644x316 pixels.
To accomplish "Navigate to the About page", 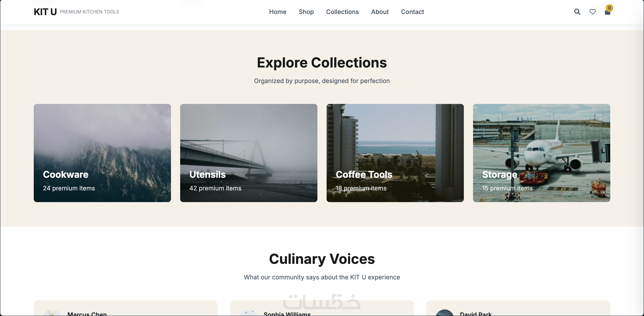I will point(380,12).
